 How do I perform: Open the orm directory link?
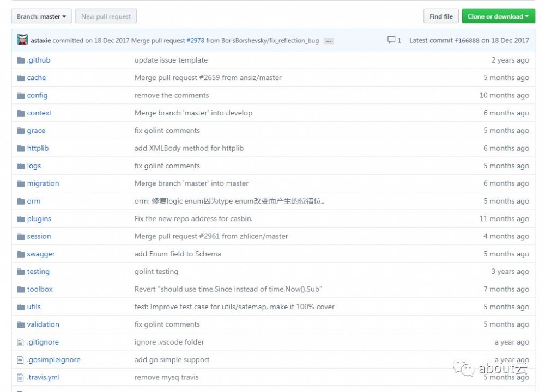point(34,201)
